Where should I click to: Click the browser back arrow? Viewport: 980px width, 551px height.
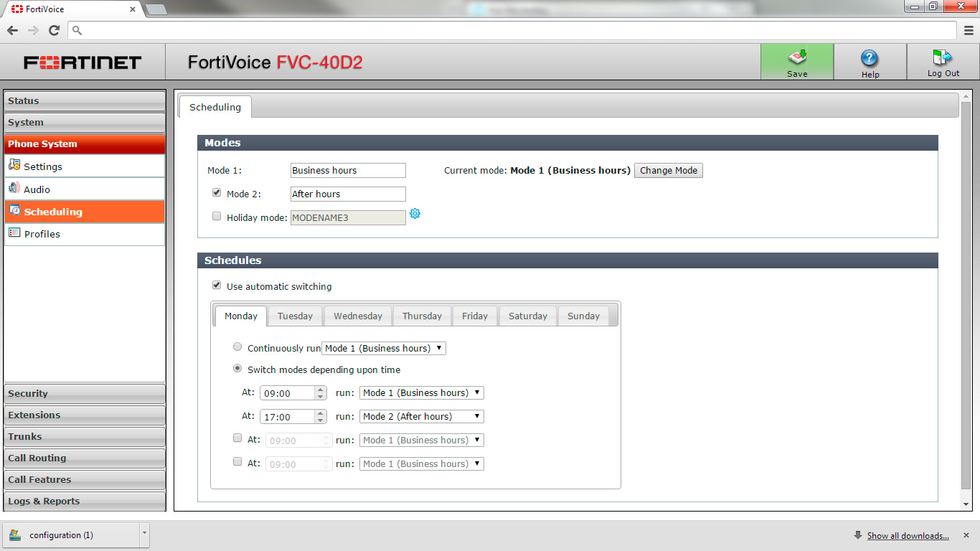pyautogui.click(x=12, y=30)
